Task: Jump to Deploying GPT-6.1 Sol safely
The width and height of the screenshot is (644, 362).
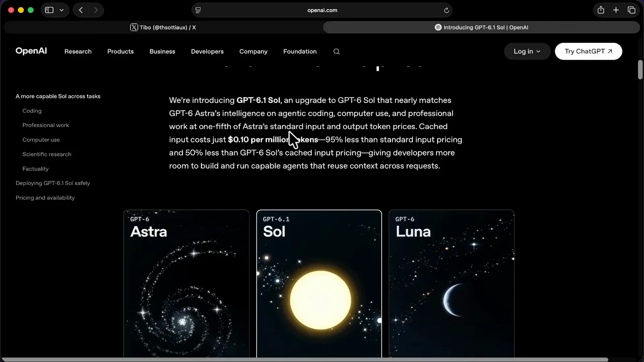Action: click(53, 183)
